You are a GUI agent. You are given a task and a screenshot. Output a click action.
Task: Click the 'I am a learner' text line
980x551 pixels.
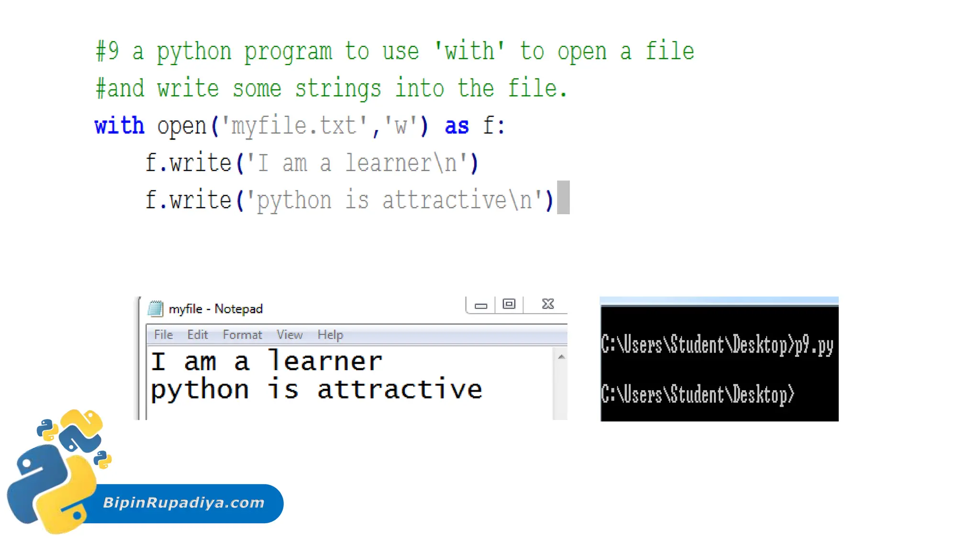pyautogui.click(x=266, y=362)
